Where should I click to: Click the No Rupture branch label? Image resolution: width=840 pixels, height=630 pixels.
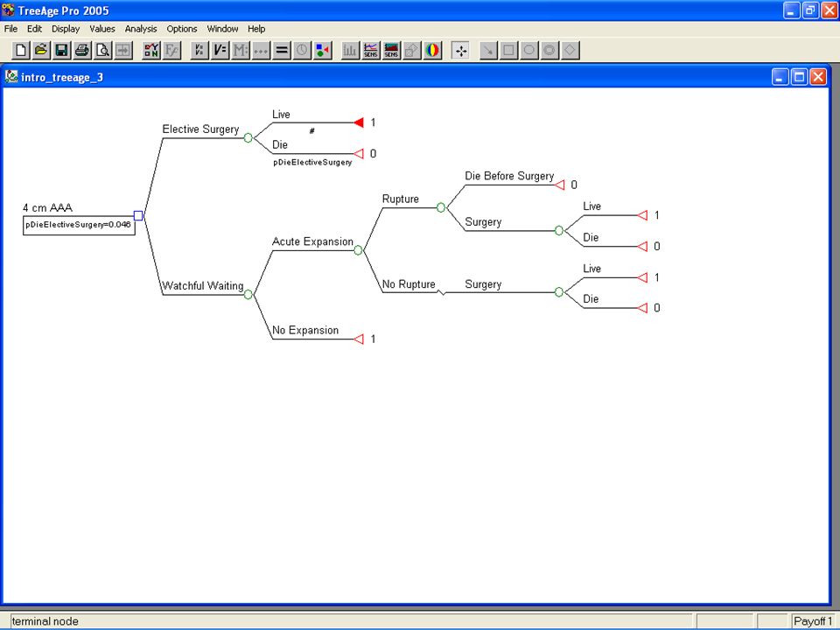click(409, 284)
